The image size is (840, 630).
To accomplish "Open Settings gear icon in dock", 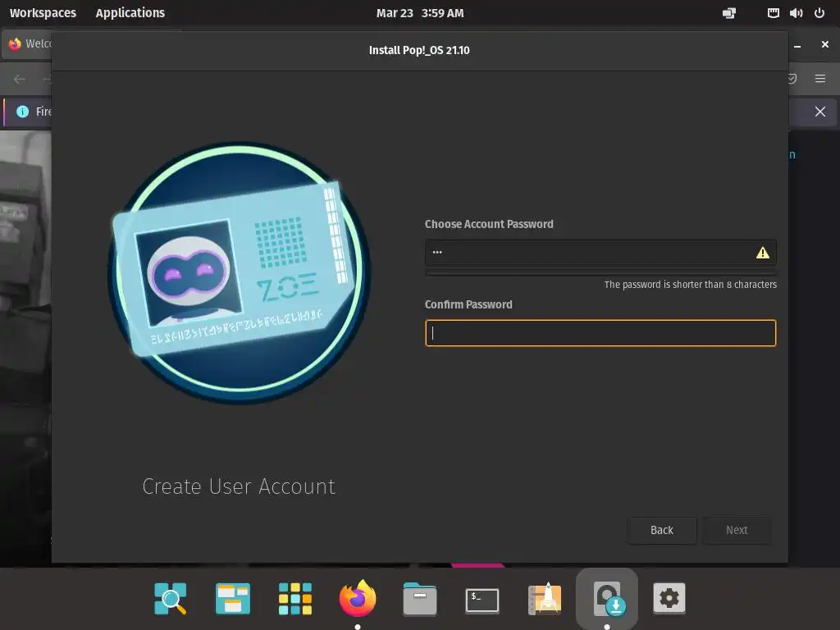I will point(669,598).
